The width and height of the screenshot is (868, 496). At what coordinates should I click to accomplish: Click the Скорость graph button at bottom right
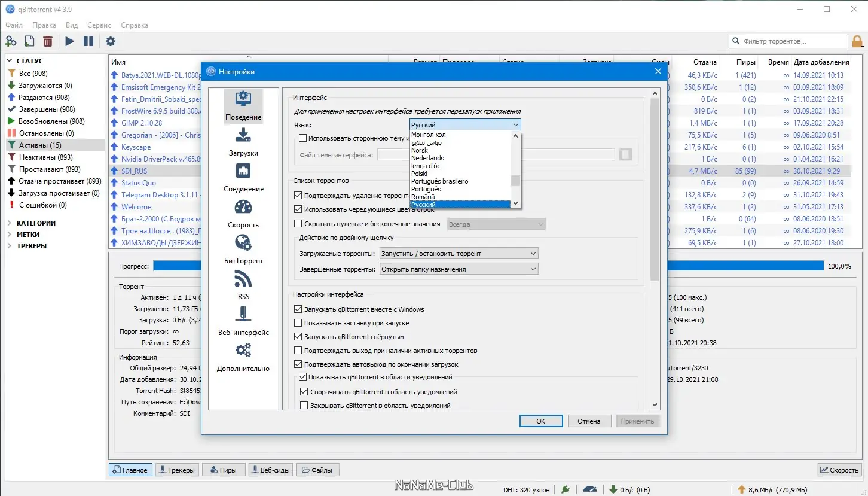tap(839, 470)
